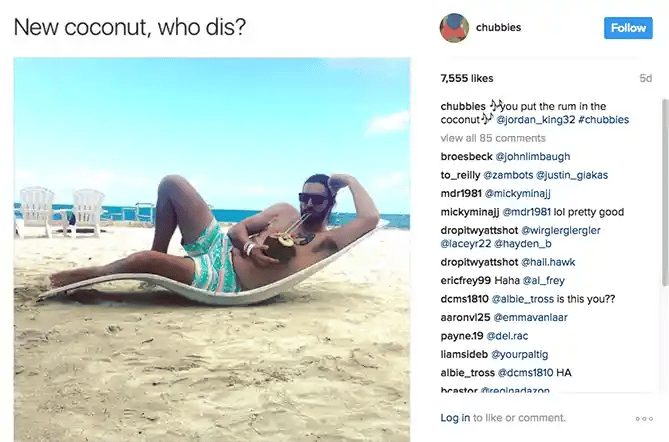669x442 pixels.
Task: Open the @emmavanlaar mention
Action: (x=530, y=317)
